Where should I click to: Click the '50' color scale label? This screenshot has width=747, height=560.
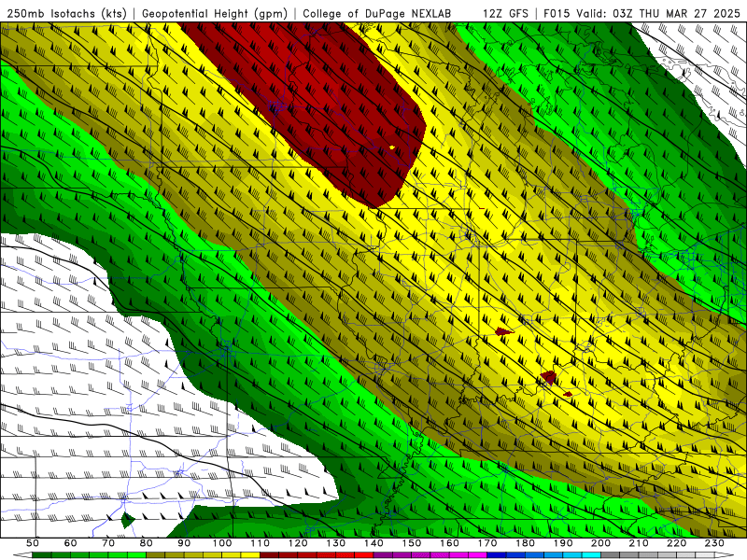tap(33, 543)
